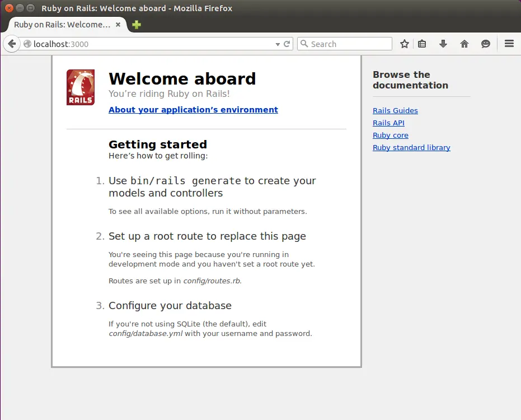
Task: Open a new tab with the plus button
Action: [136, 25]
